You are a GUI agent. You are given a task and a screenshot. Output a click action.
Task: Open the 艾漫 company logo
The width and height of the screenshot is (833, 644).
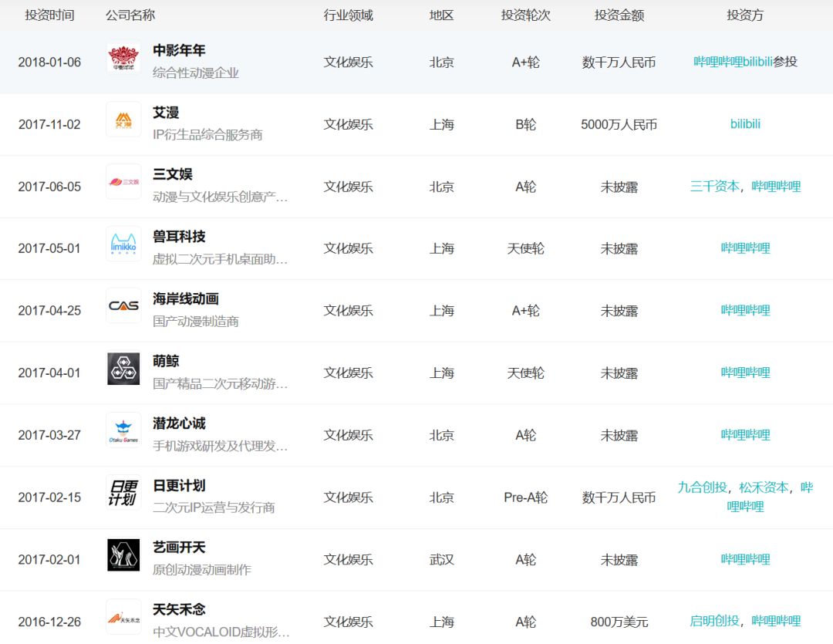click(x=123, y=120)
